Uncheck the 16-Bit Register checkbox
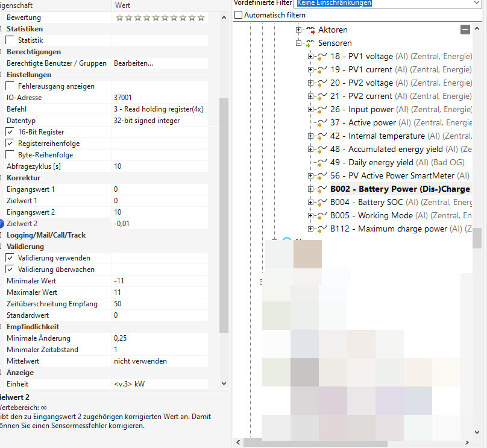Image resolution: width=487 pixels, height=448 pixels. click(10, 131)
